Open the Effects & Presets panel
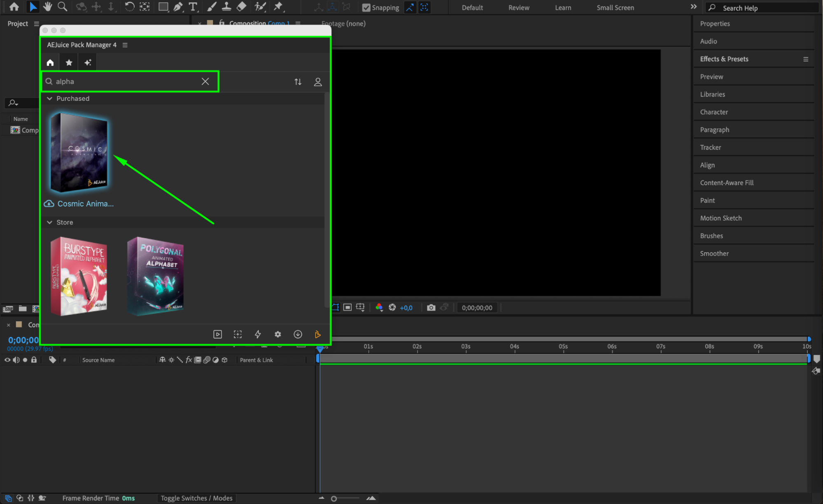 pyautogui.click(x=724, y=59)
